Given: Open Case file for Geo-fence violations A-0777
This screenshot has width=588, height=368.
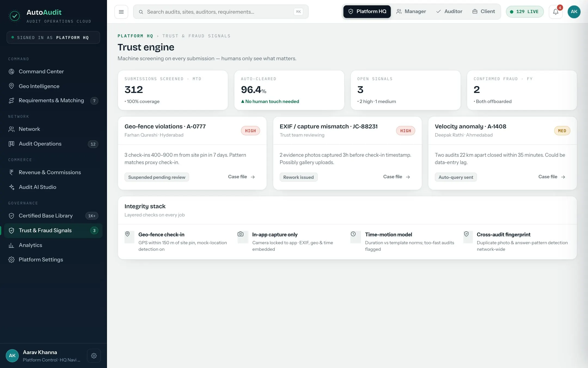Looking at the screenshot, I should (241, 177).
